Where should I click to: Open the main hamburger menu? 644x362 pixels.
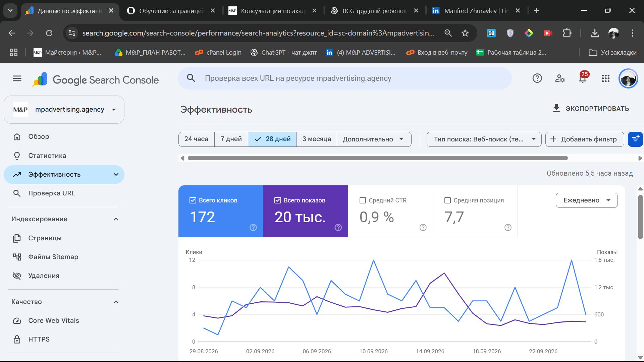click(17, 78)
